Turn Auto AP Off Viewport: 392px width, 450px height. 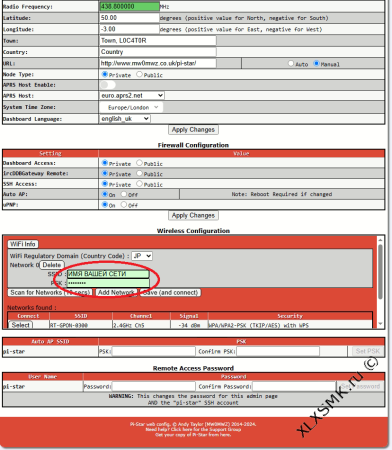click(124, 194)
